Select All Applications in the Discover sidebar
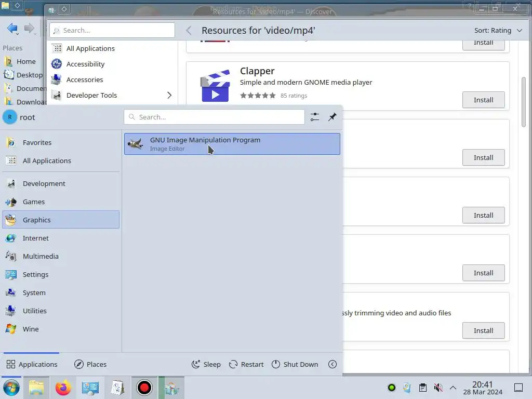This screenshot has width=532, height=399. click(x=112, y=48)
